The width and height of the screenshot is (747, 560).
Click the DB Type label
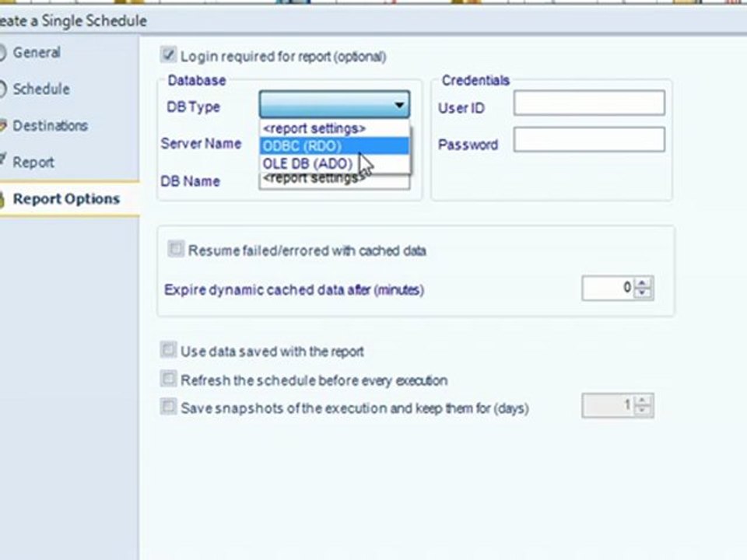point(194,107)
